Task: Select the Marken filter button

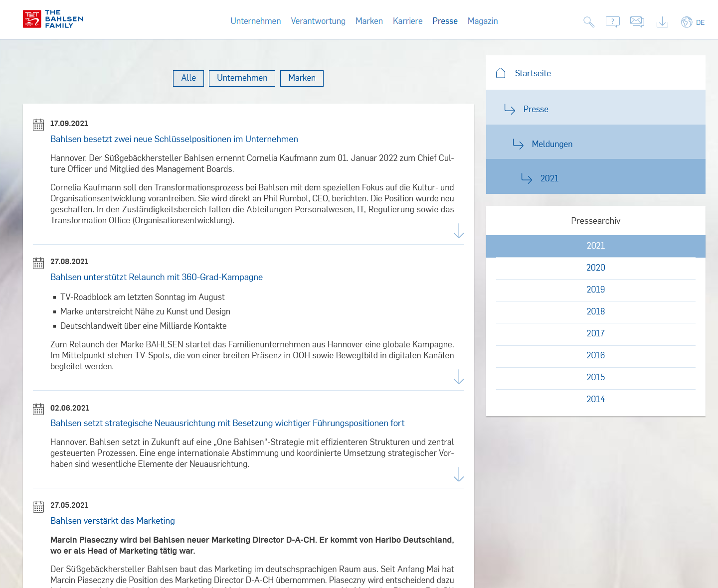Action: tap(302, 78)
